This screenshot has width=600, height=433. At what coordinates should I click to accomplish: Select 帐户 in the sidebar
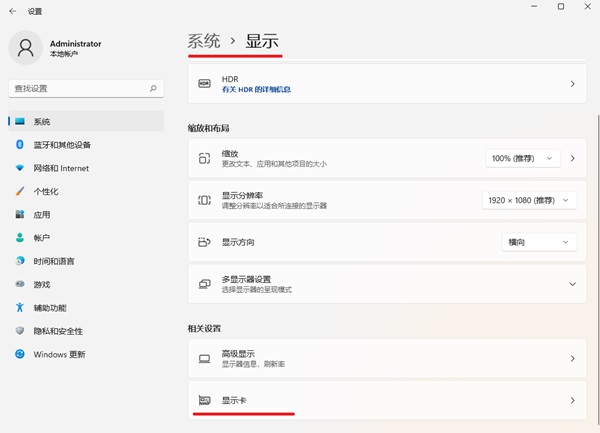click(x=86, y=238)
